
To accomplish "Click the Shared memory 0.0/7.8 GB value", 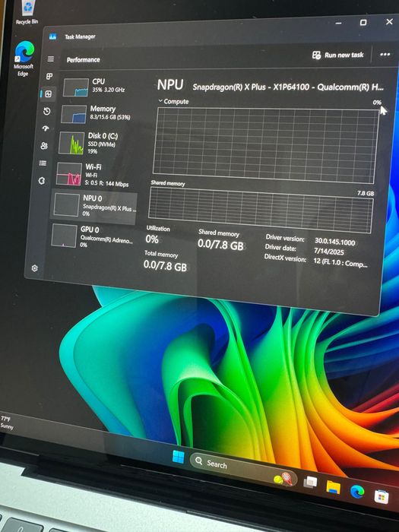I will coord(220,244).
